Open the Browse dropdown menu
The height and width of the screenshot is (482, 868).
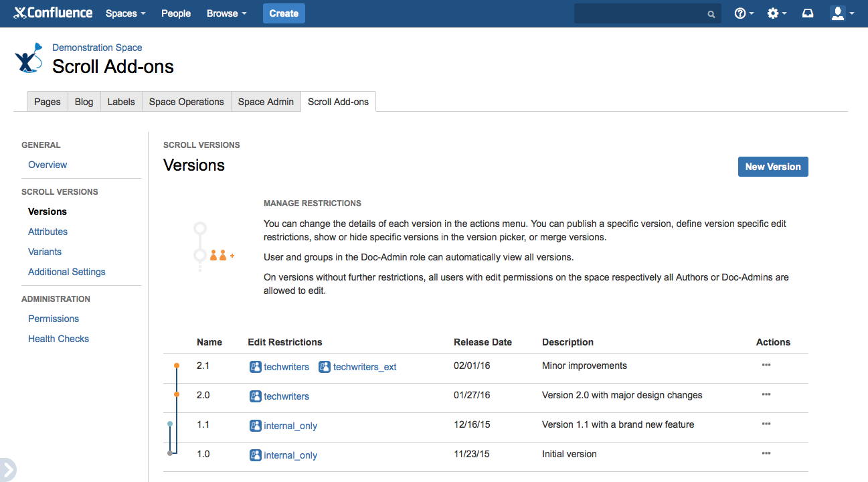click(x=226, y=13)
